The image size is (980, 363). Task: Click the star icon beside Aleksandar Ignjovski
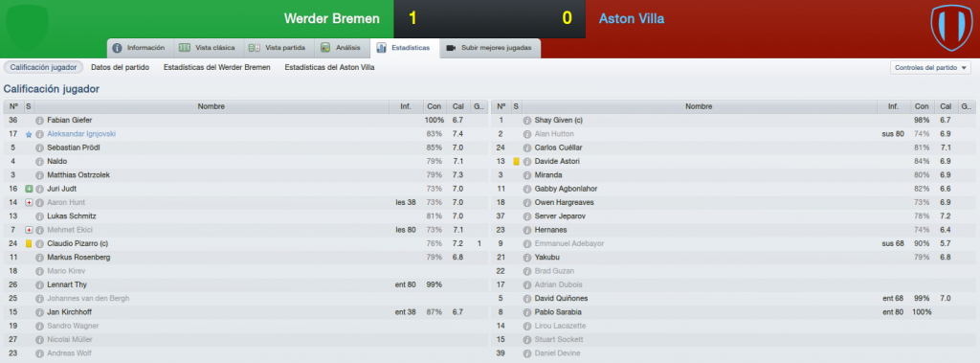pos(29,134)
